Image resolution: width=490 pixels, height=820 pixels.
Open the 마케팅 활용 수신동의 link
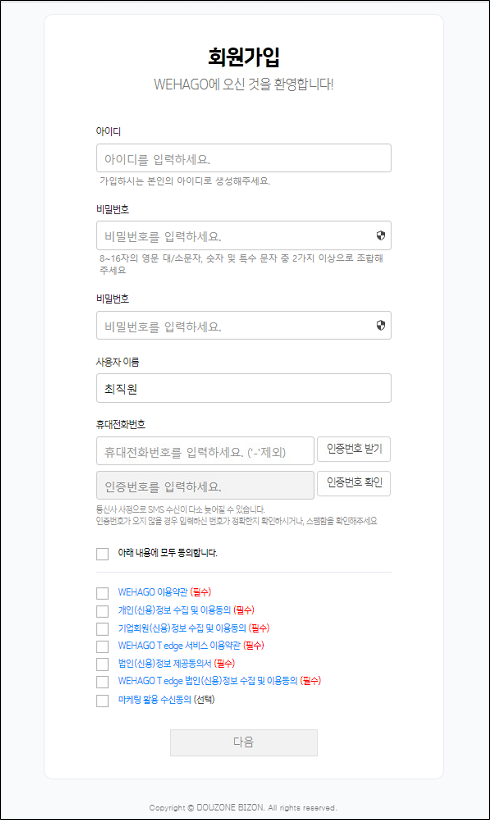pyautogui.click(x=154, y=699)
